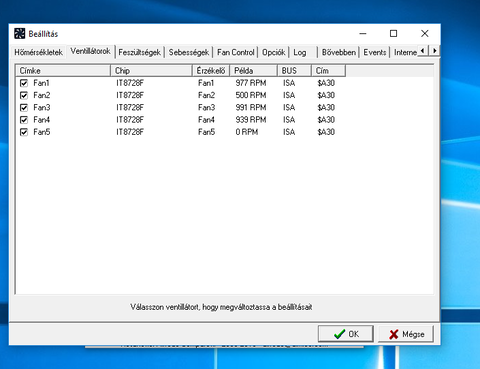Click the Mégse cancel button

[x=406, y=334]
